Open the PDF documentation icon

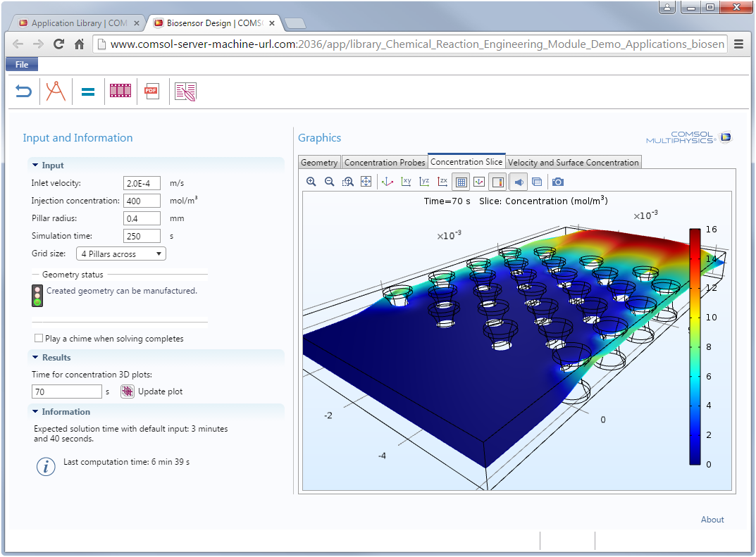(x=152, y=91)
